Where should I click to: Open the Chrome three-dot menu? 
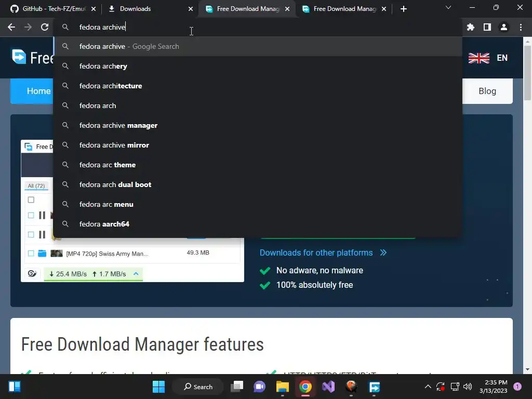tap(521, 27)
